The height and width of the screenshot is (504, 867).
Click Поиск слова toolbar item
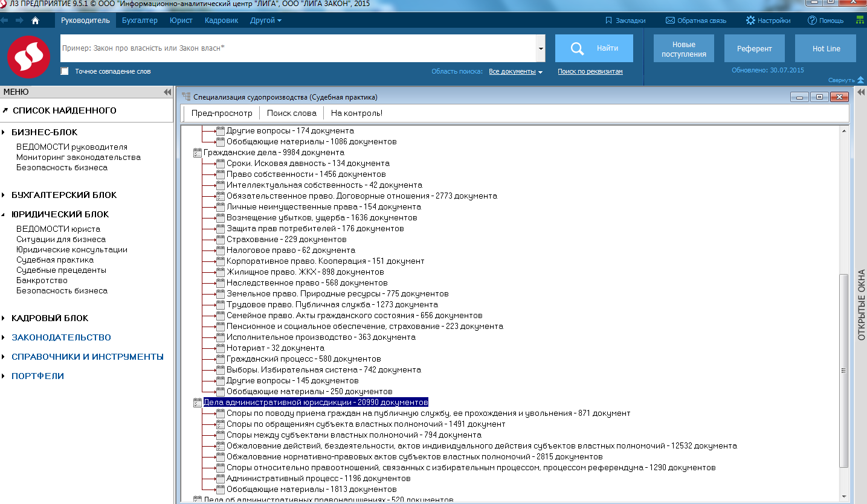tap(291, 113)
